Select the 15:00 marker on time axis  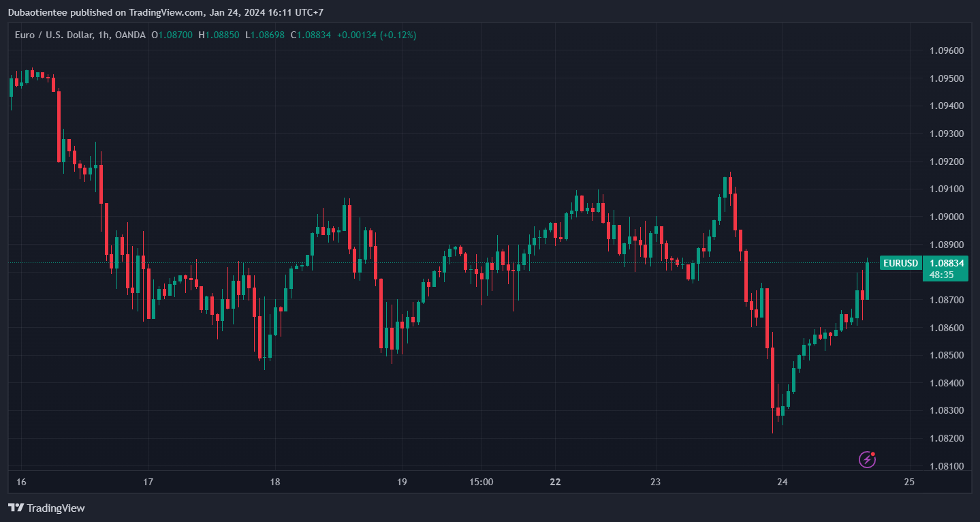point(481,482)
